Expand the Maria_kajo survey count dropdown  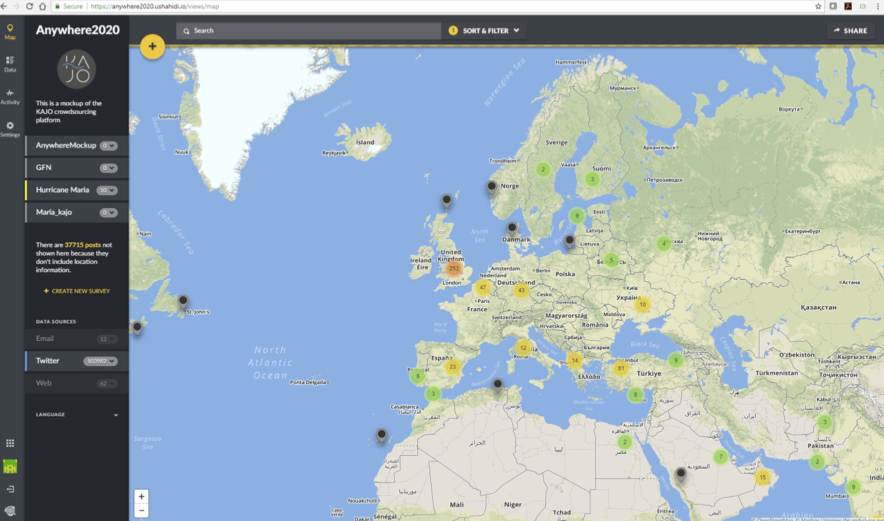[108, 213]
